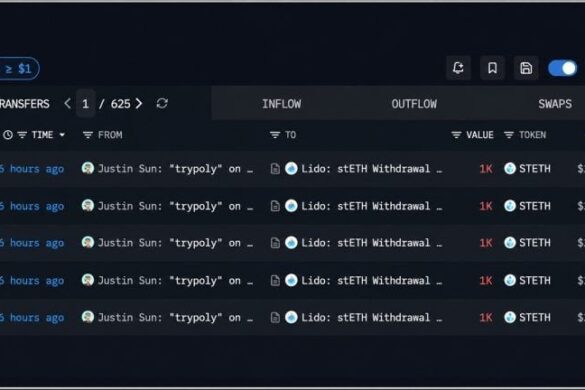Click the save floppy disk icon
This screenshot has height=390, width=585.
526,68
